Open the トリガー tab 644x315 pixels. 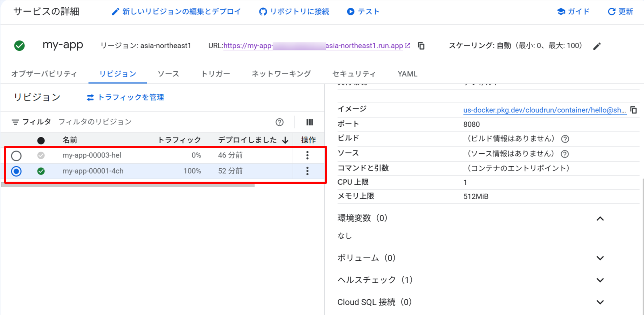point(215,74)
